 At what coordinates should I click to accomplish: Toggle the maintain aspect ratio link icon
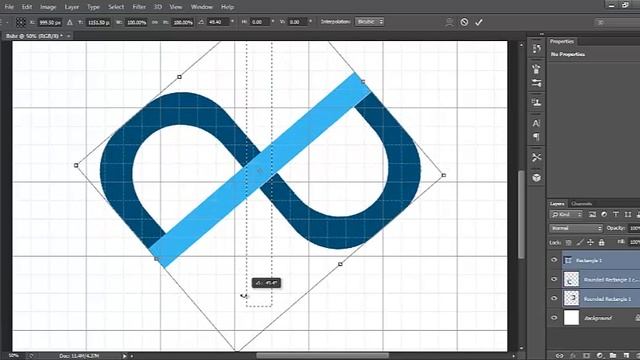155,22
